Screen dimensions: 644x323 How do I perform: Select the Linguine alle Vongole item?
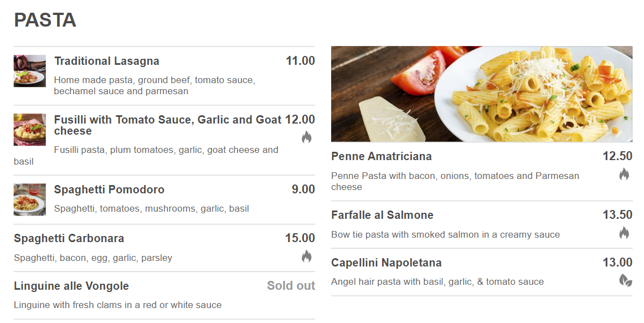click(71, 286)
